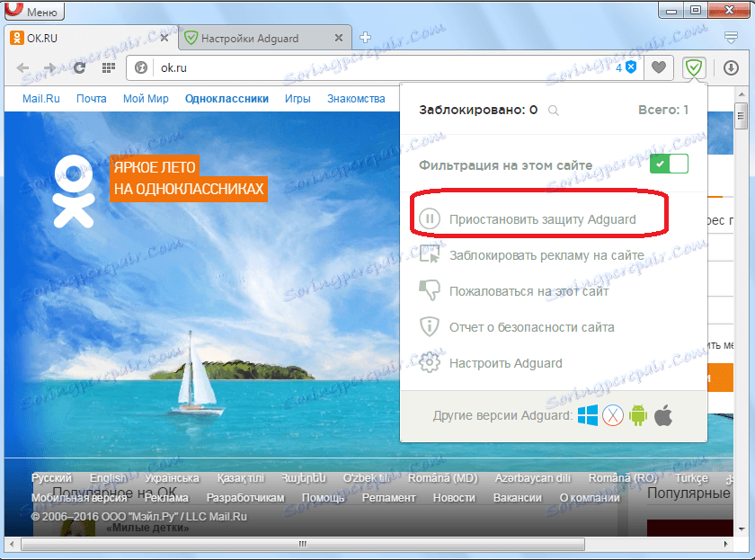
Task: Open Вакансии footer link
Action: coord(517,498)
